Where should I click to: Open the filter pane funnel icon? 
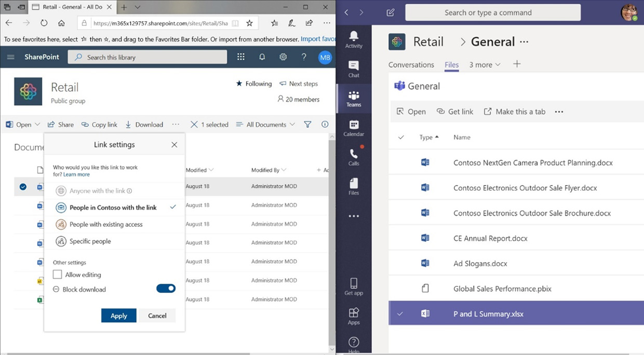tap(307, 125)
